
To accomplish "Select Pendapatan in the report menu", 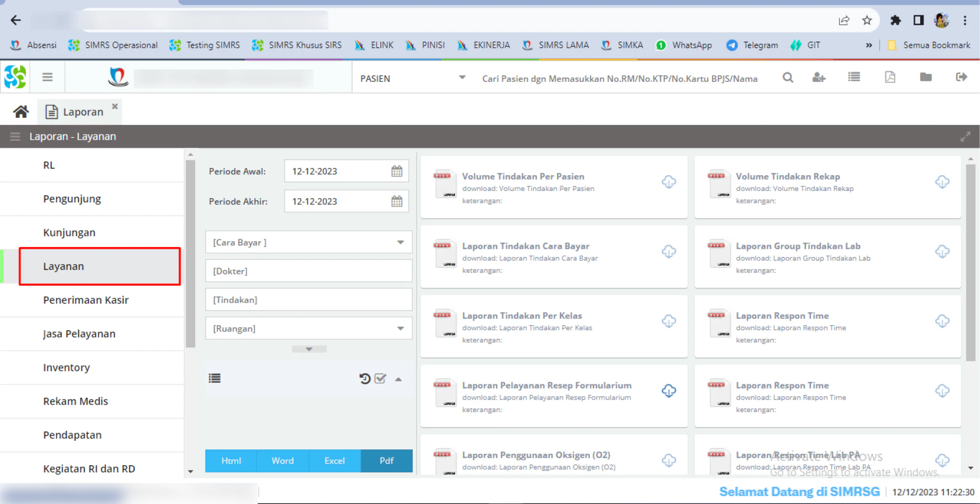I will click(x=92, y=435).
